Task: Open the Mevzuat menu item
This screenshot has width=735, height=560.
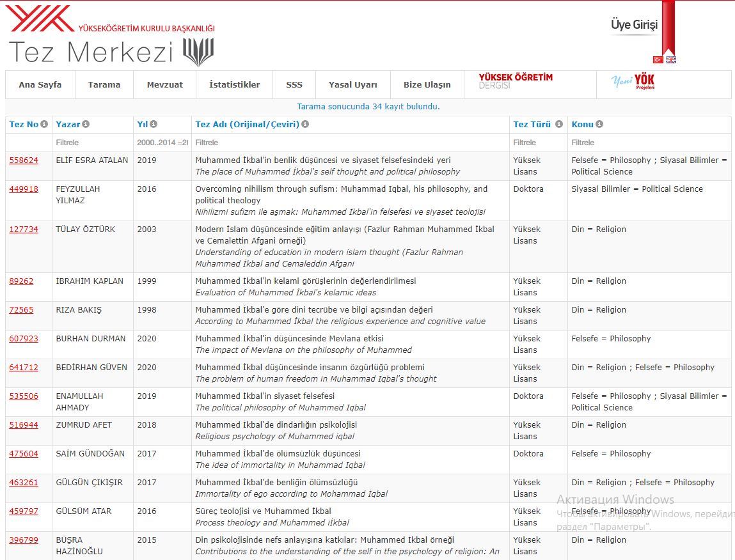Action: click(165, 85)
